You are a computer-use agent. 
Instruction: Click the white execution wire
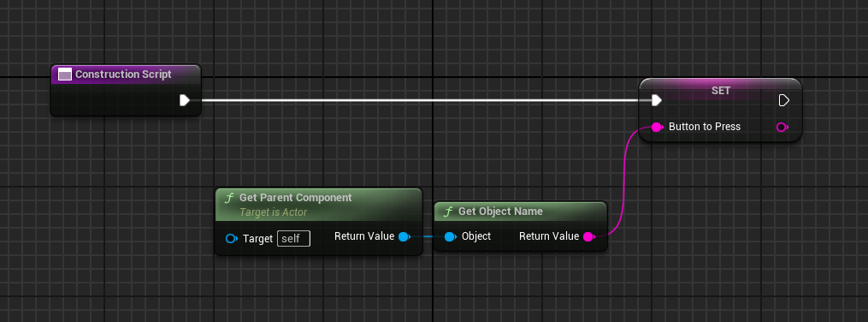coord(421,100)
